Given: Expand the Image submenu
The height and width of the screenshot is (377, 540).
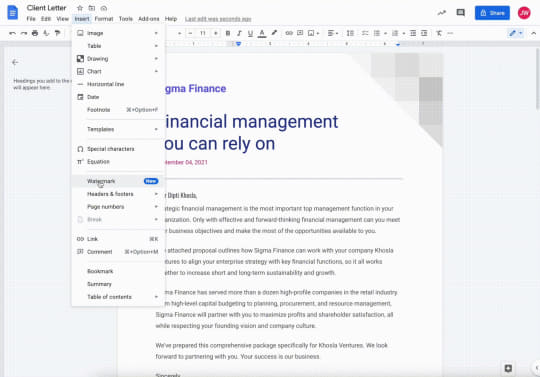Looking at the screenshot, I should tap(118, 33).
